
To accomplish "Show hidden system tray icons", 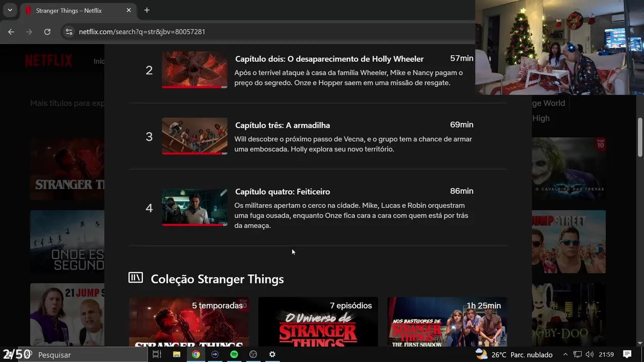I will point(565,354).
